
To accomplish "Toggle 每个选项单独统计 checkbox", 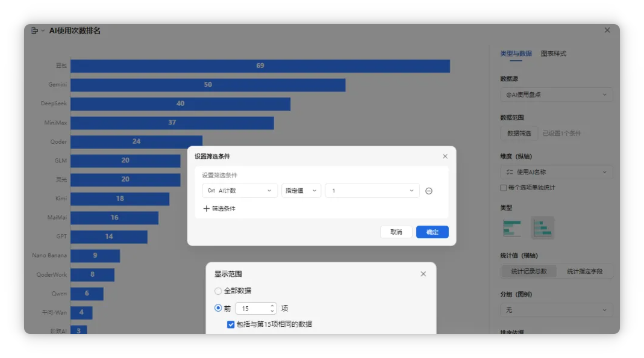I will point(503,188).
